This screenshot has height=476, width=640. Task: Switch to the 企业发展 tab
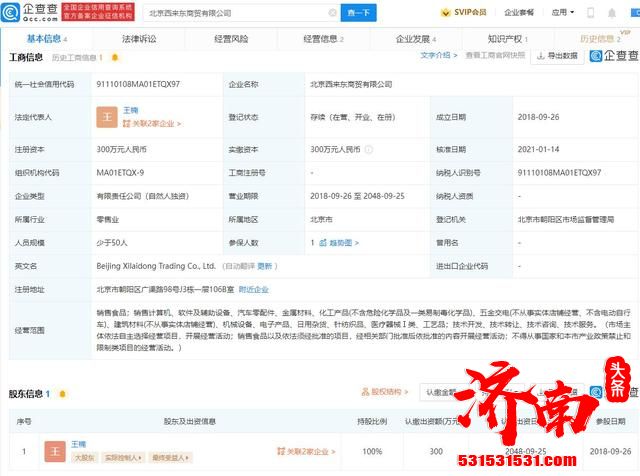pos(416,39)
